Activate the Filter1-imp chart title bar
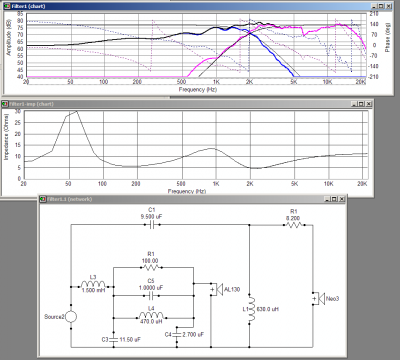The image size is (400, 360). tap(187, 104)
